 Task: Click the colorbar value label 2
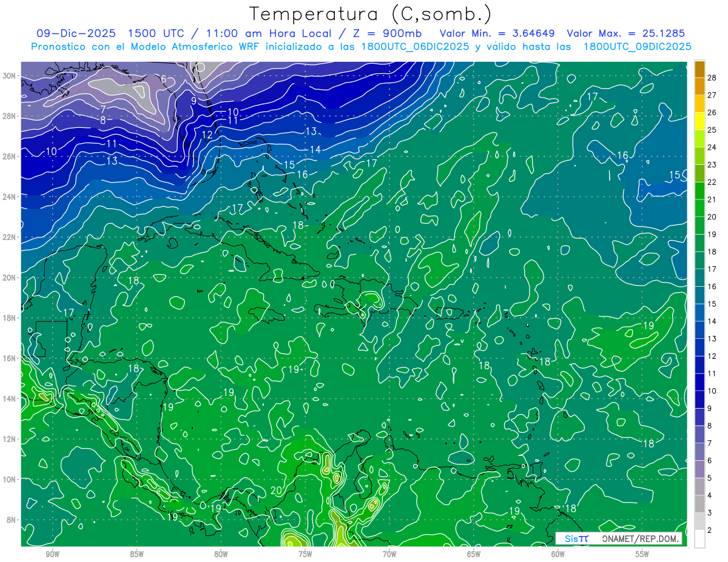pyautogui.click(x=710, y=530)
